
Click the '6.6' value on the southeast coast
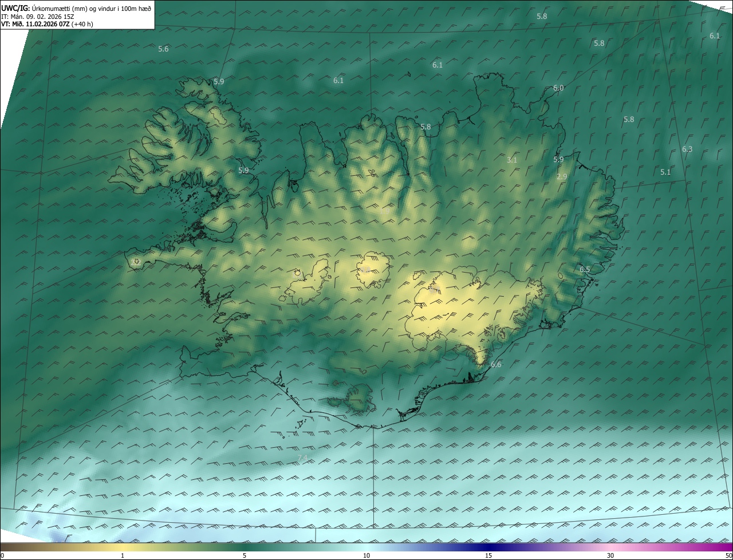pyautogui.click(x=496, y=365)
